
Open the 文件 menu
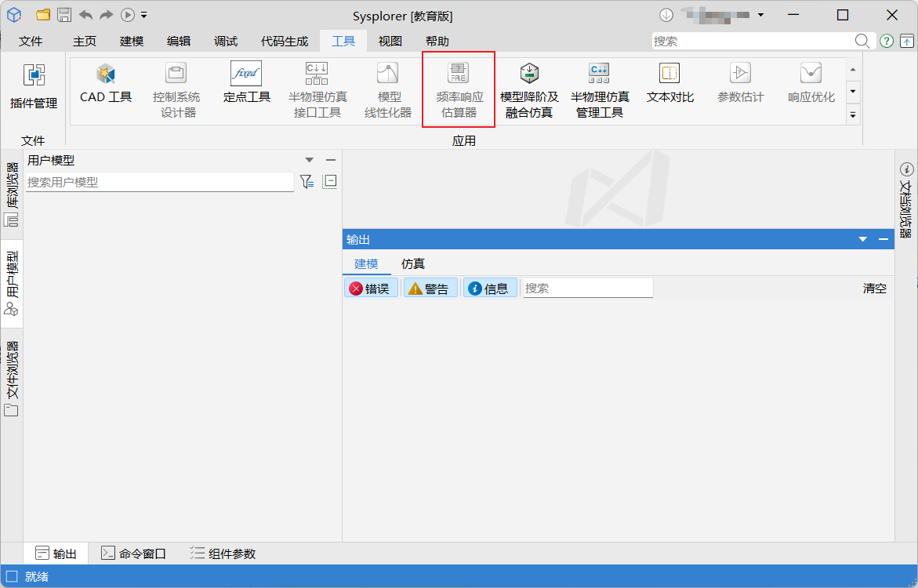click(x=31, y=41)
